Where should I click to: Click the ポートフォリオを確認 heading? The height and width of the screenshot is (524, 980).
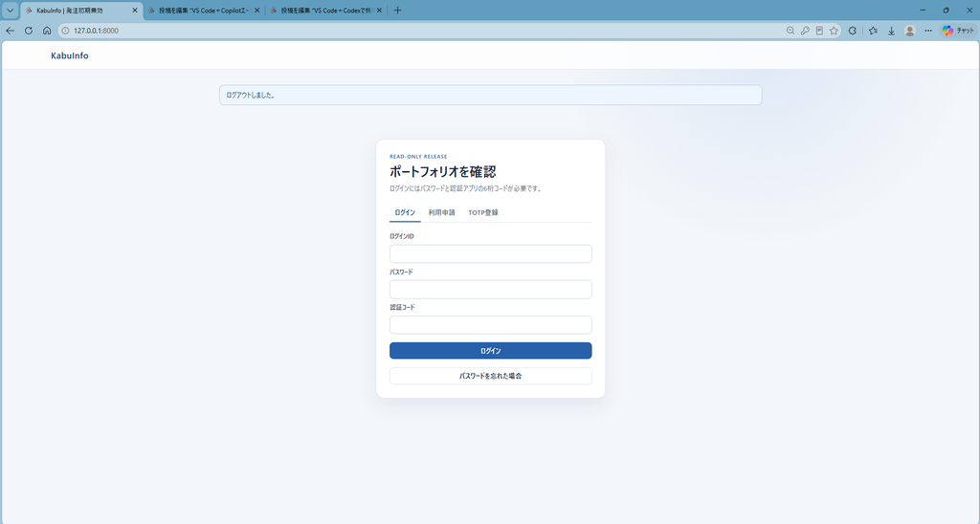[x=442, y=172]
